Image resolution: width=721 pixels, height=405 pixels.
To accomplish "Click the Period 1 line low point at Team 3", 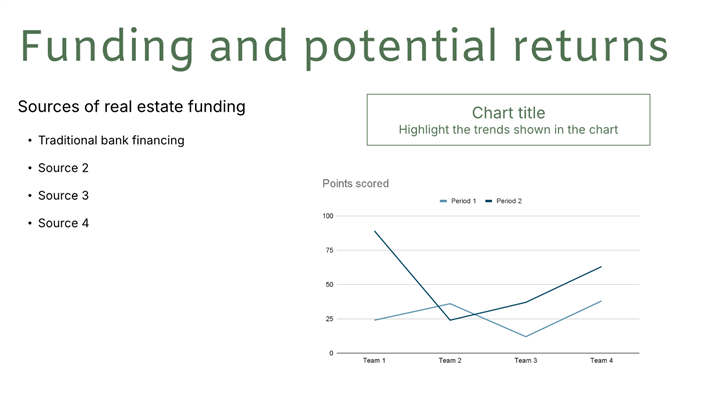I will point(525,336).
